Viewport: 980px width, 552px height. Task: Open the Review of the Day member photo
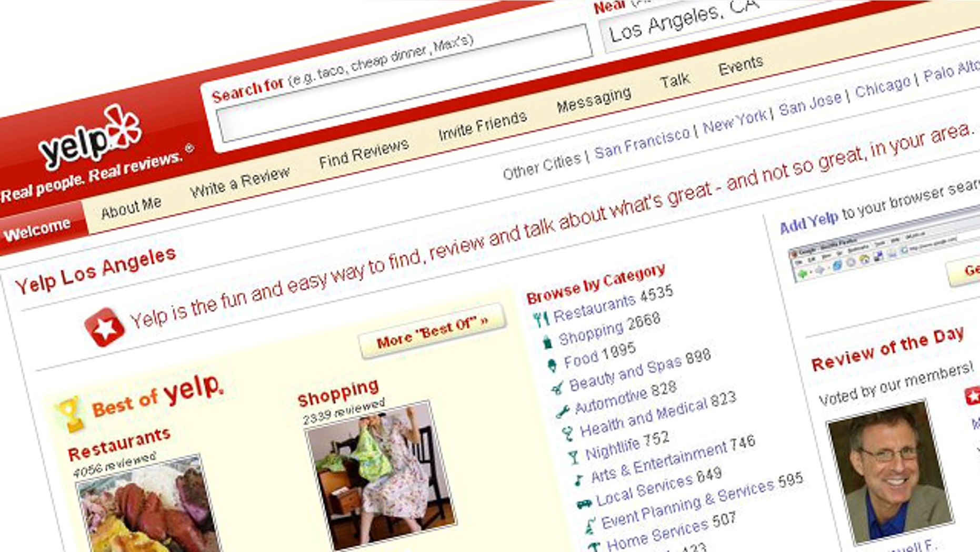[889, 471]
